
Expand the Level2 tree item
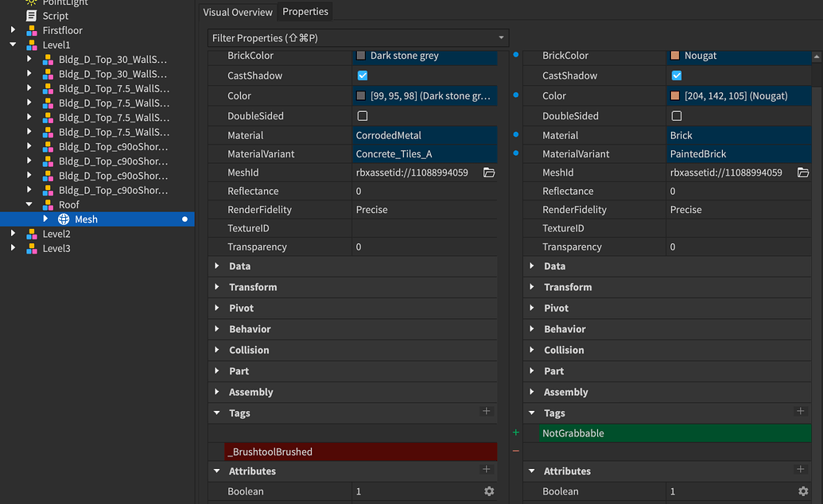click(12, 234)
